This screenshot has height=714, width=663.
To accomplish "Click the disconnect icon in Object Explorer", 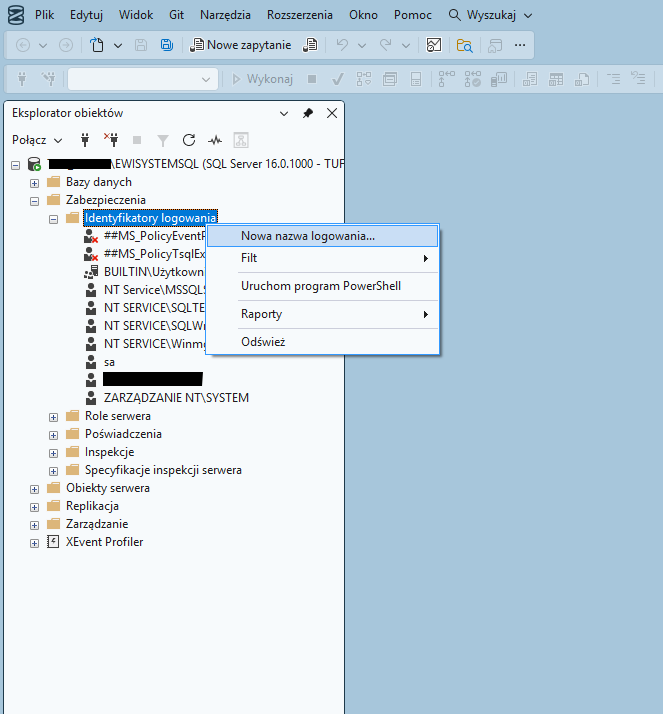I will point(111,140).
